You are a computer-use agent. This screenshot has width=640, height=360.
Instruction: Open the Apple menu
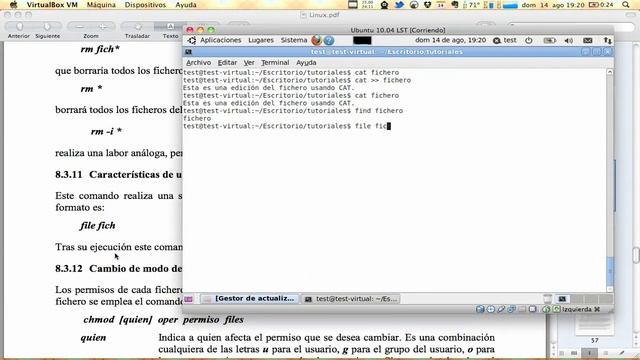pyautogui.click(x=13, y=5)
